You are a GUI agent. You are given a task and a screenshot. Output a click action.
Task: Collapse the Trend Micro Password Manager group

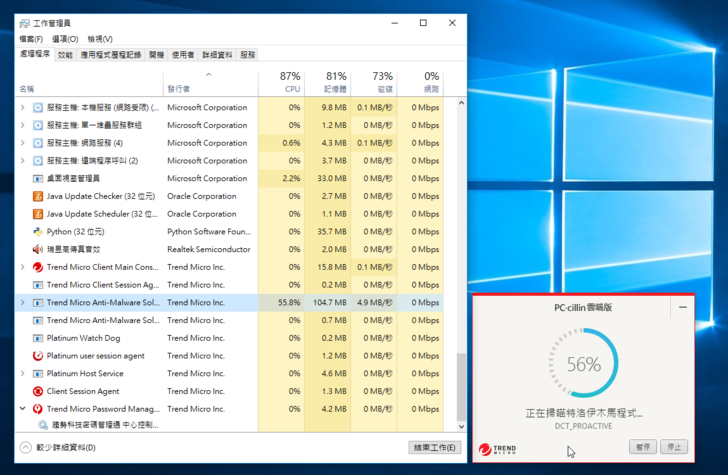click(x=23, y=409)
